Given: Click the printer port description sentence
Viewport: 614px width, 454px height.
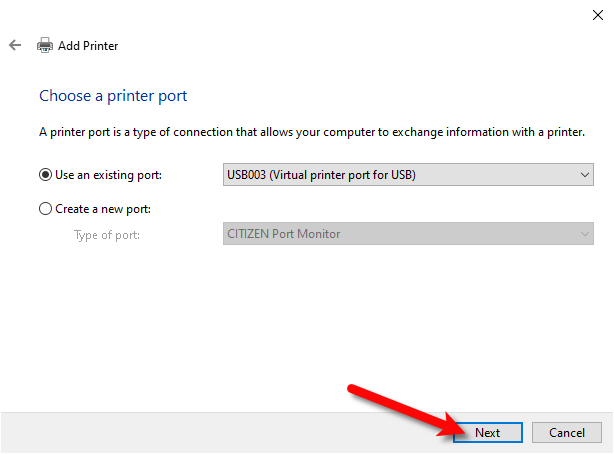Looking at the screenshot, I should (x=312, y=132).
